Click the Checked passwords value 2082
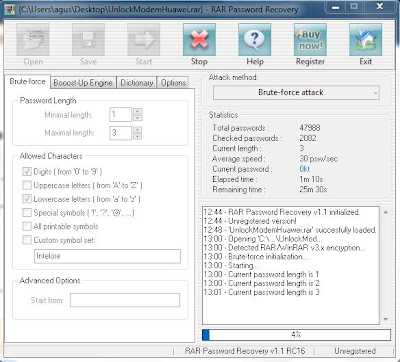 coord(308,138)
